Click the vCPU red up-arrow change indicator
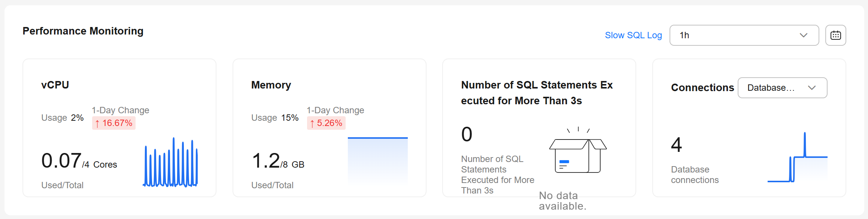The width and height of the screenshot is (868, 219). [x=97, y=123]
